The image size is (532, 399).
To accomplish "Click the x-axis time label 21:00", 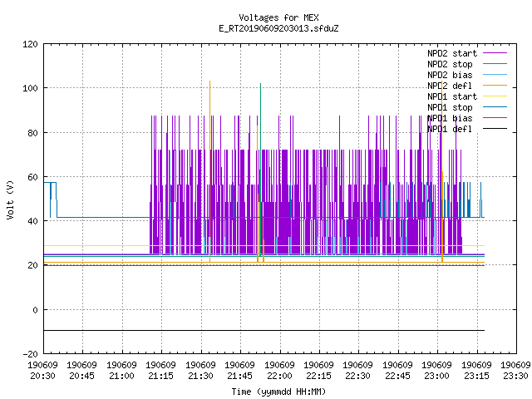I will coord(121,376).
